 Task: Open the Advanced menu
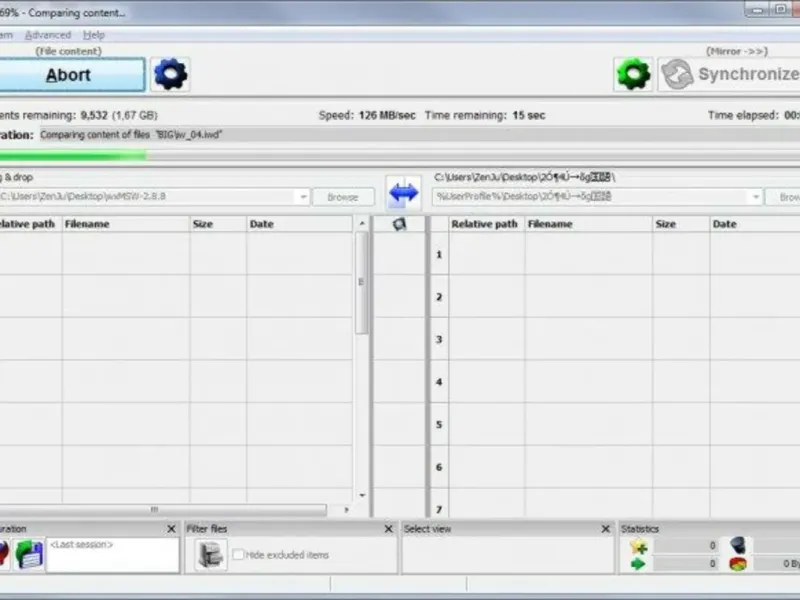[x=48, y=35]
